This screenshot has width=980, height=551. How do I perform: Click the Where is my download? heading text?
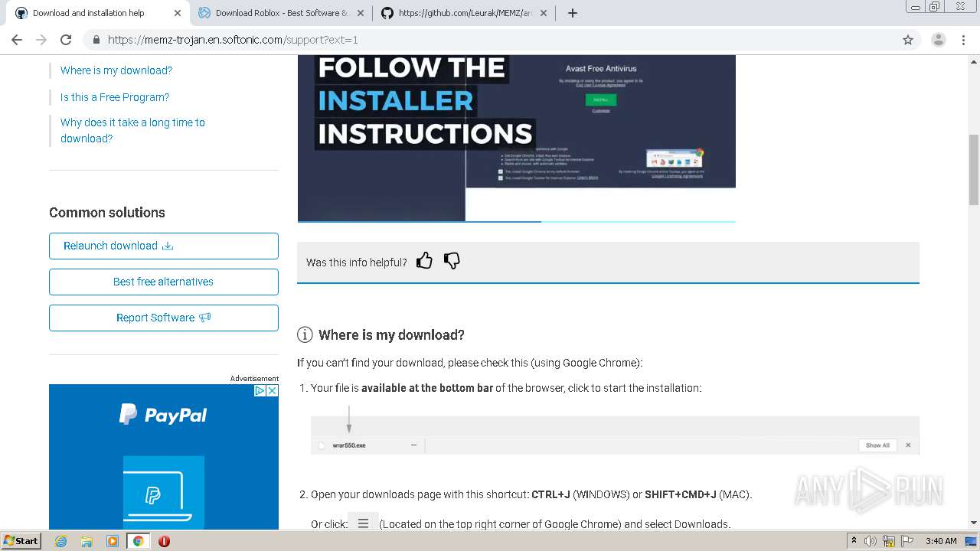[x=391, y=335]
